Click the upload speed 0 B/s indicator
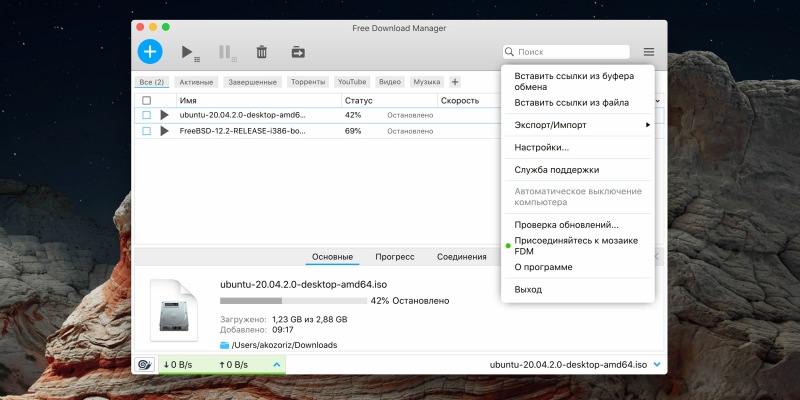 (x=233, y=365)
